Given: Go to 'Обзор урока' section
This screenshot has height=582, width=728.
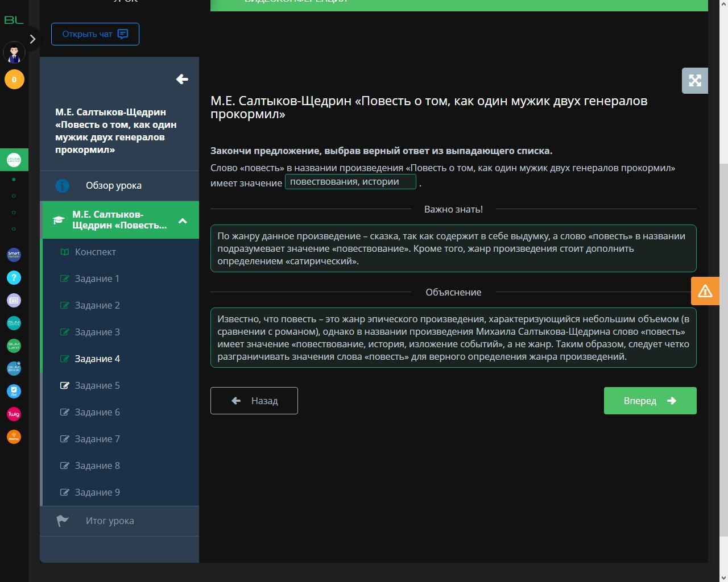Looking at the screenshot, I should click(114, 185).
